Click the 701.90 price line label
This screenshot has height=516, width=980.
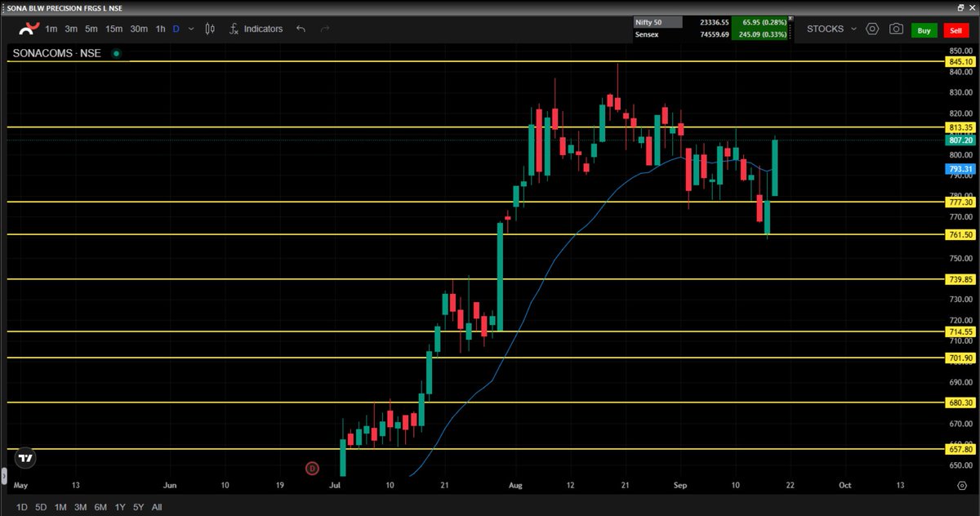click(960, 358)
